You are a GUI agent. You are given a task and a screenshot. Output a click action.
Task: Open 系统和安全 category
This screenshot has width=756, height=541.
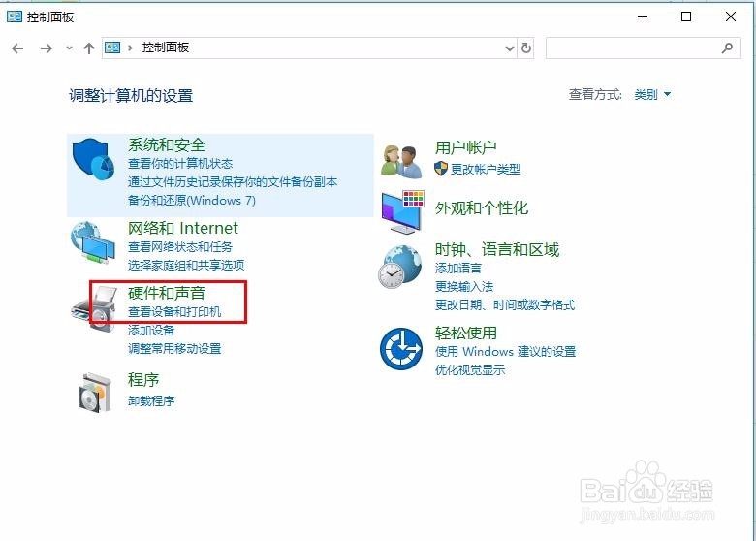(167, 145)
